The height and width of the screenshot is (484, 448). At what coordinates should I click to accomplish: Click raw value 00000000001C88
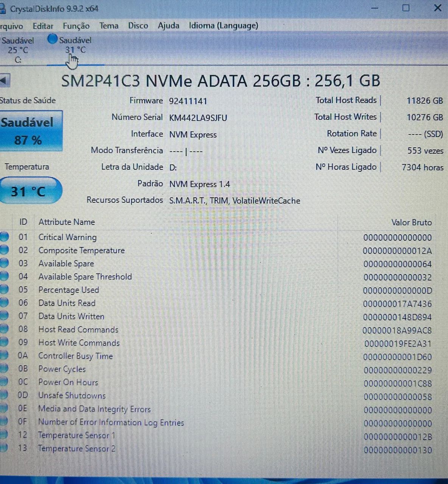pyautogui.click(x=398, y=383)
